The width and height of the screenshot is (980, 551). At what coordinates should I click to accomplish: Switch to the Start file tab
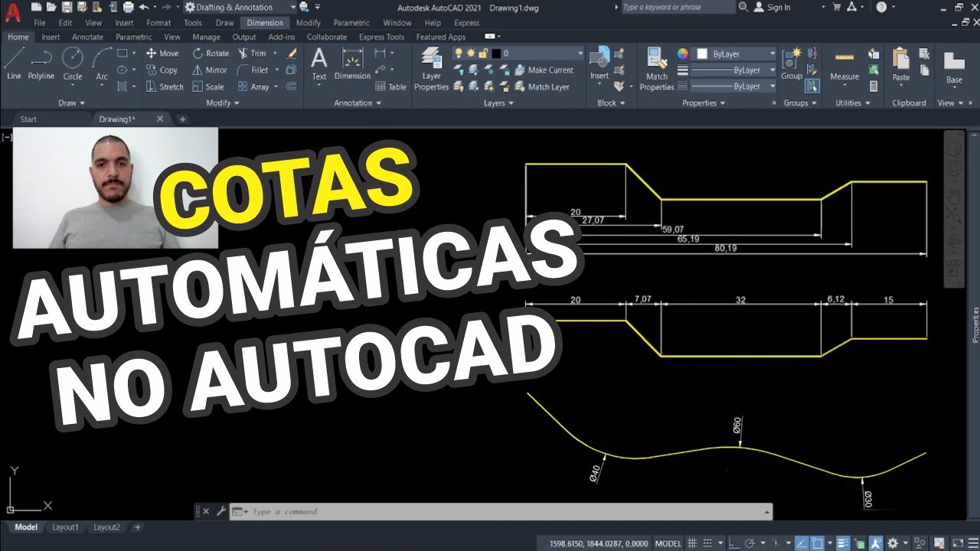pyautogui.click(x=28, y=119)
